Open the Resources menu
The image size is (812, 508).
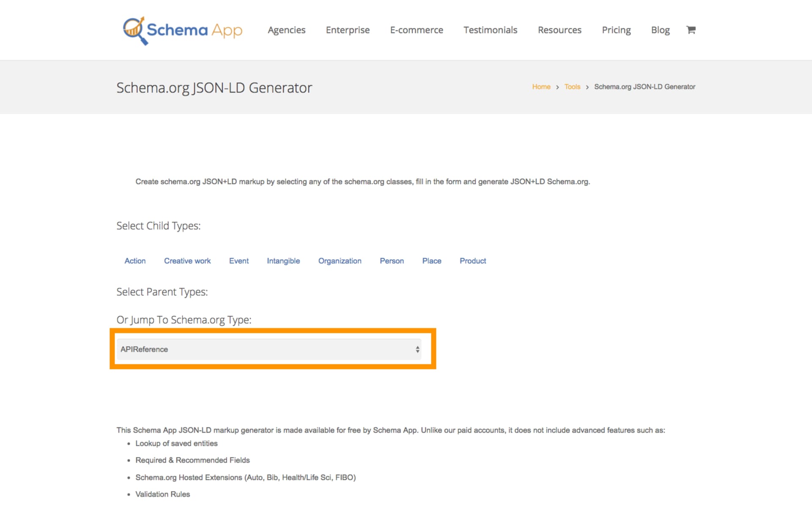pos(560,30)
